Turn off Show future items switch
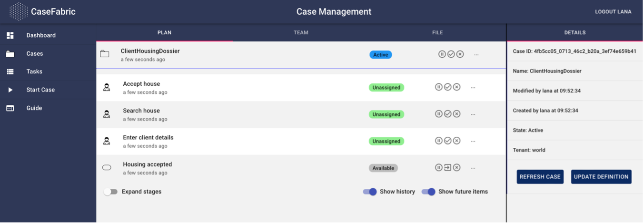 tap(428, 192)
